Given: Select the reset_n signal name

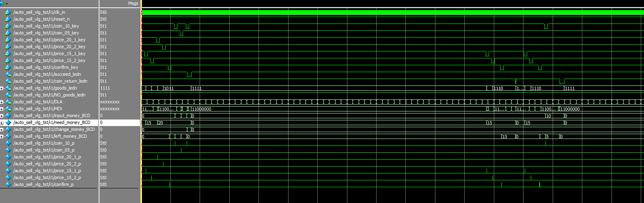Looking at the screenshot, I should [41, 19].
